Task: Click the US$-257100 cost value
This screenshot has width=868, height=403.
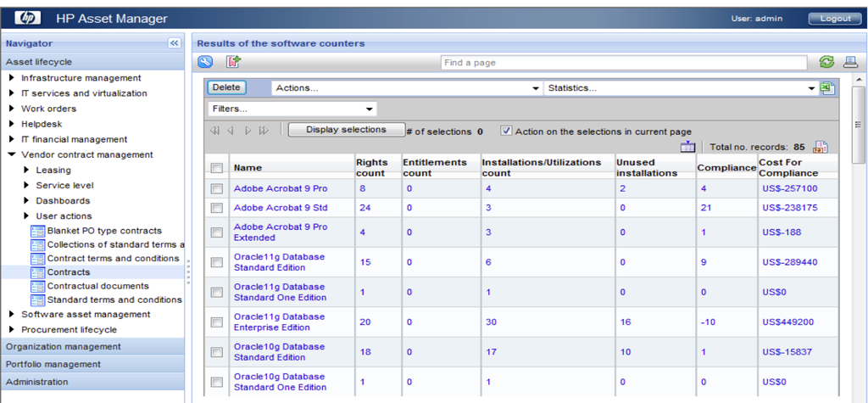Action: 790,188
